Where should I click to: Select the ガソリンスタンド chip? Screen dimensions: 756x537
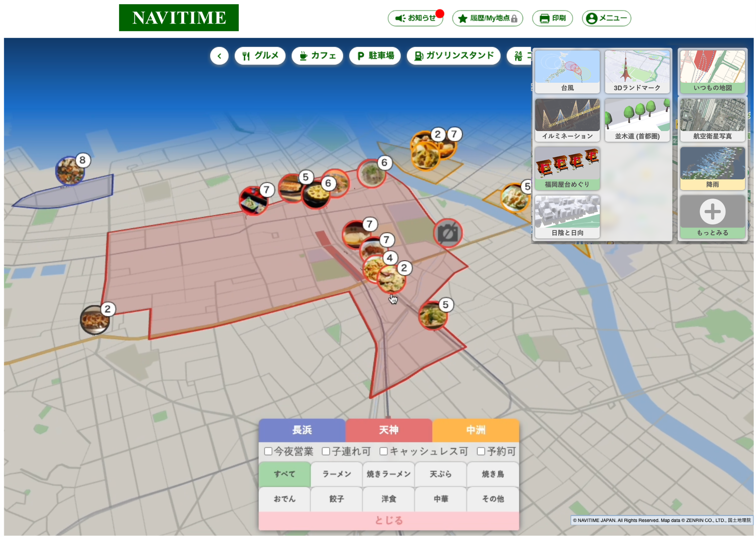454,56
